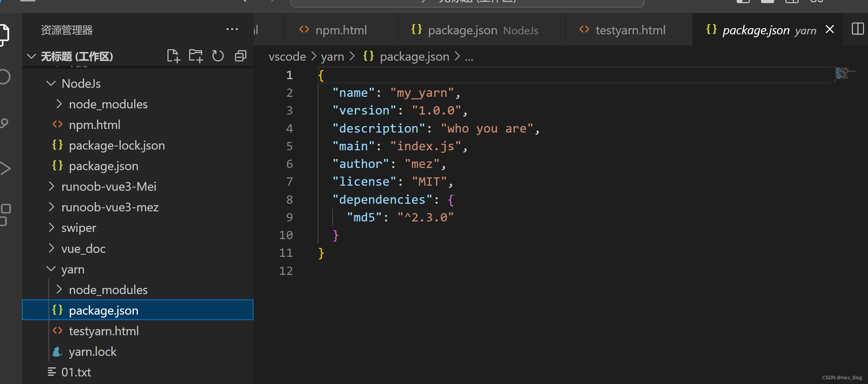The width and height of the screenshot is (868, 384).
Task: Click the text file icon of 01.txt
Action: 52,372
